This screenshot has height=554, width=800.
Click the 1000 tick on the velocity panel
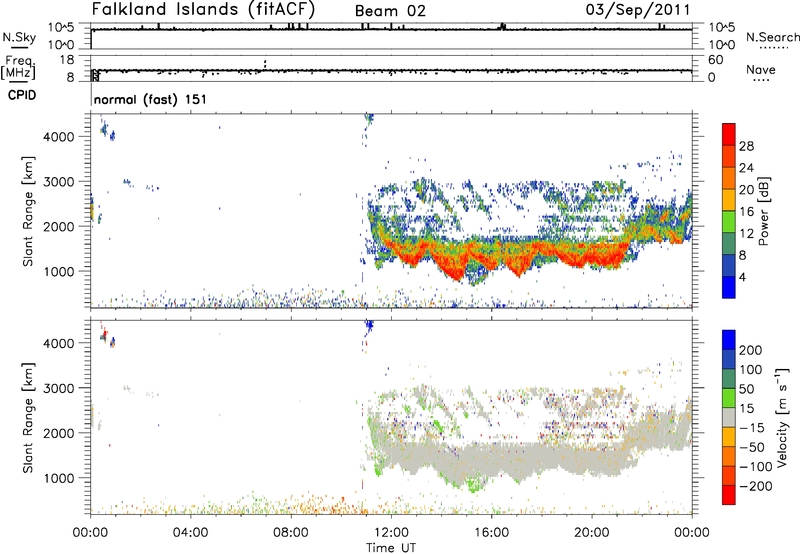point(59,478)
